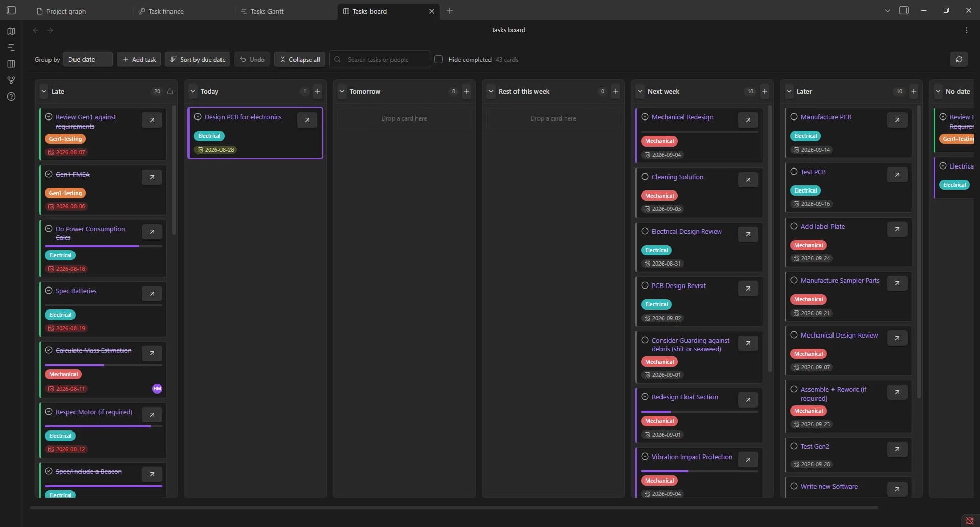Collapse the Late column
980x527 pixels.
point(43,91)
